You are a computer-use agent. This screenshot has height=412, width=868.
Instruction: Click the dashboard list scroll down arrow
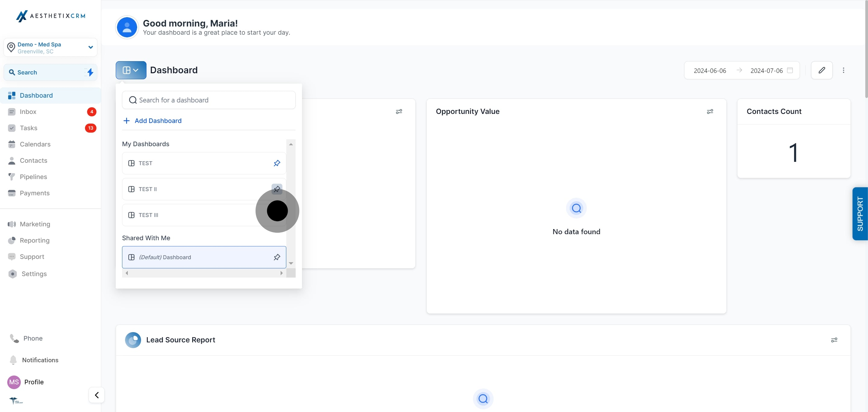click(x=291, y=263)
